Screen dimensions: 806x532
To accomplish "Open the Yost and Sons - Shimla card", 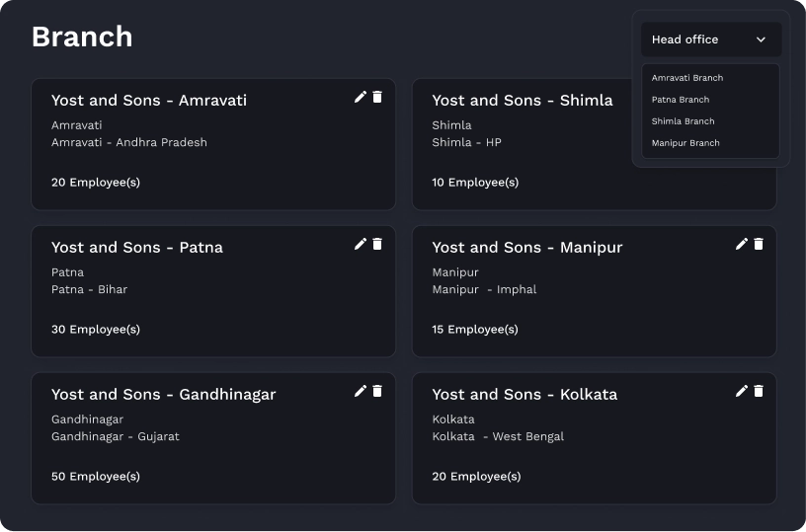I will point(522,101).
